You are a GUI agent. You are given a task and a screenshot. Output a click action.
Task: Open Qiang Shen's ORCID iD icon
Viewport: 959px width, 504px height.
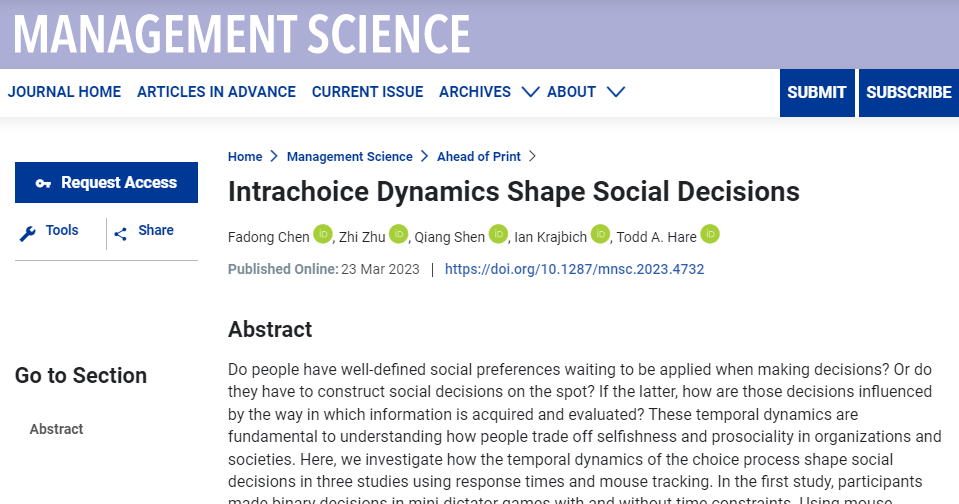498,234
